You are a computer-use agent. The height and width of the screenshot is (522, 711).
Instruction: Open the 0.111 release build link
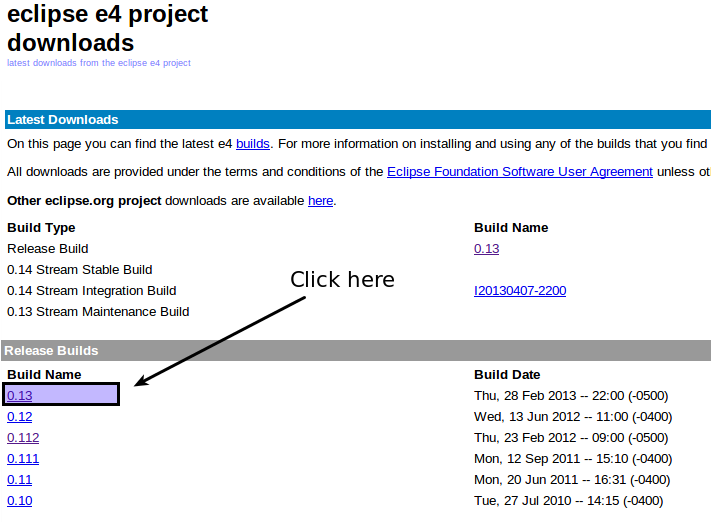point(23,459)
